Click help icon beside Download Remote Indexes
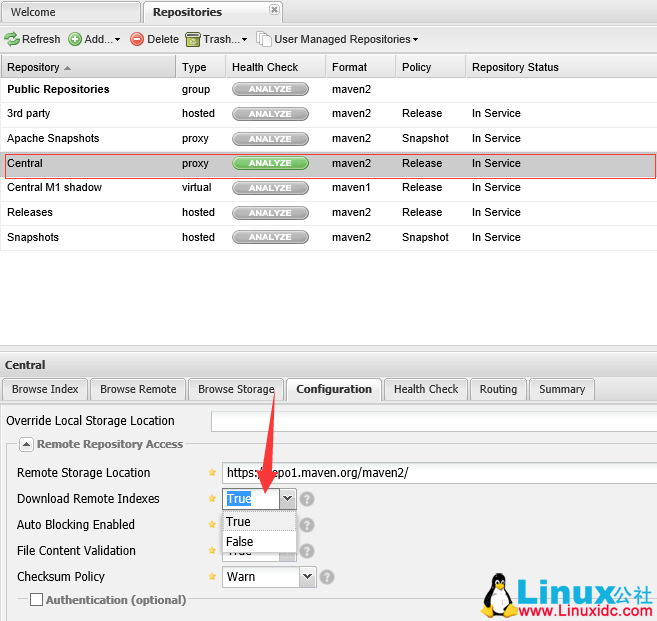 (x=307, y=499)
